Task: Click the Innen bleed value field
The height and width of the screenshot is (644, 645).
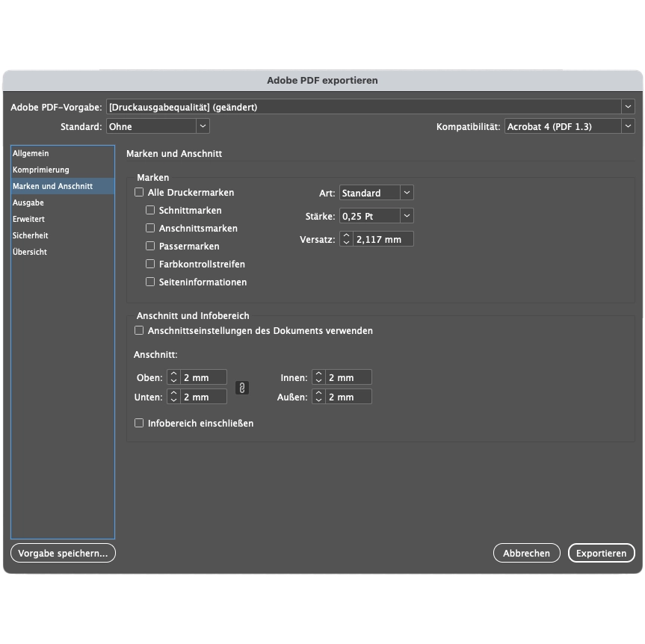Action: click(349, 377)
